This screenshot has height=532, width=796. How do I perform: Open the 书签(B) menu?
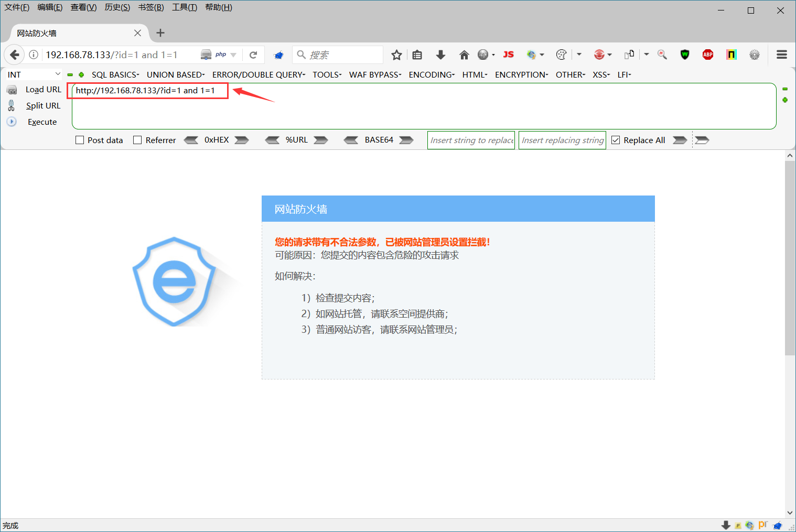(x=151, y=7)
